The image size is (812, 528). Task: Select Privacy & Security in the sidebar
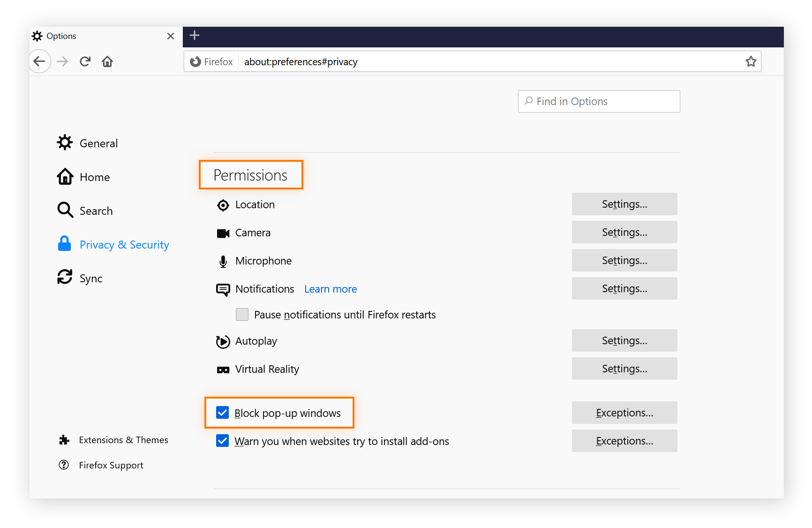pos(124,244)
